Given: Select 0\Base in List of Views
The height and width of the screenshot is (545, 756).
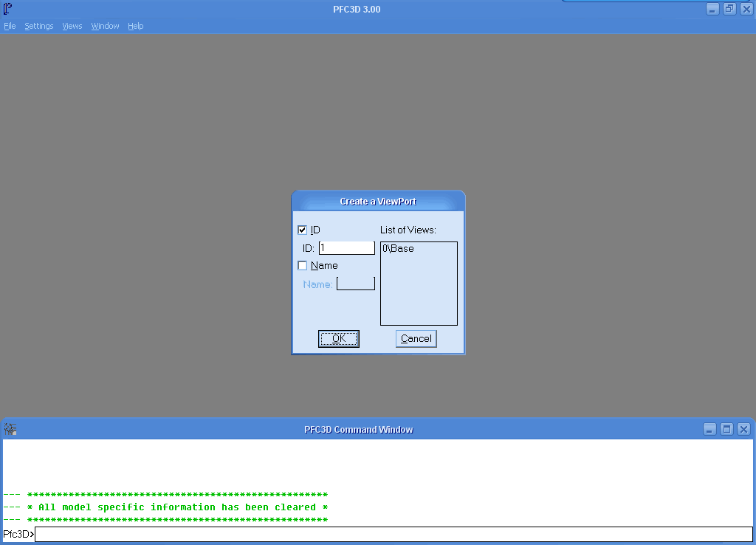Looking at the screenshot, I should [x=398, y=248].
